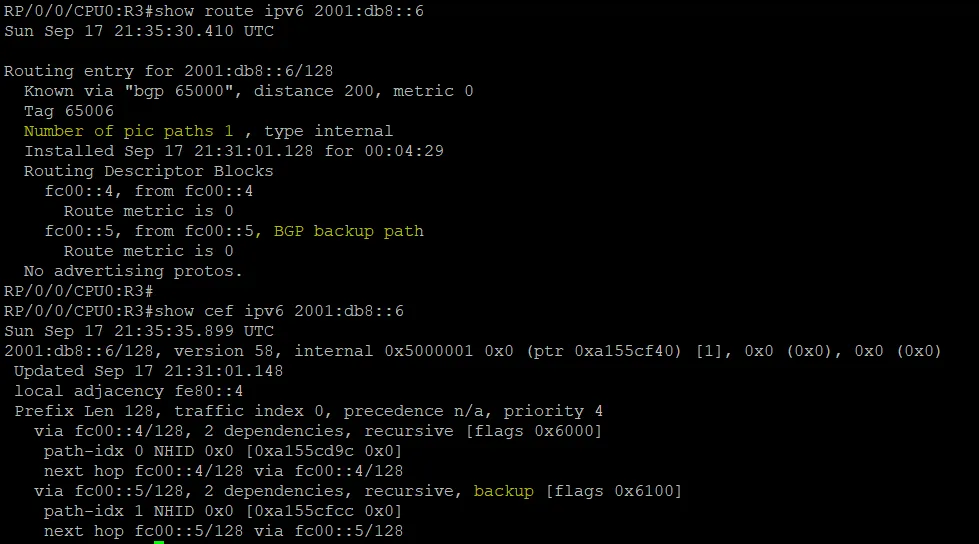This screenshot has width=979, height=544.
Task: Click the 'fc00::4, from fc00::4' line
Action: (149, 191)
